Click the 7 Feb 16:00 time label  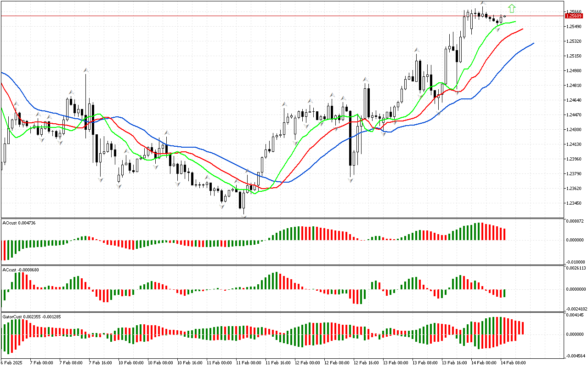(x=101, y=363)
